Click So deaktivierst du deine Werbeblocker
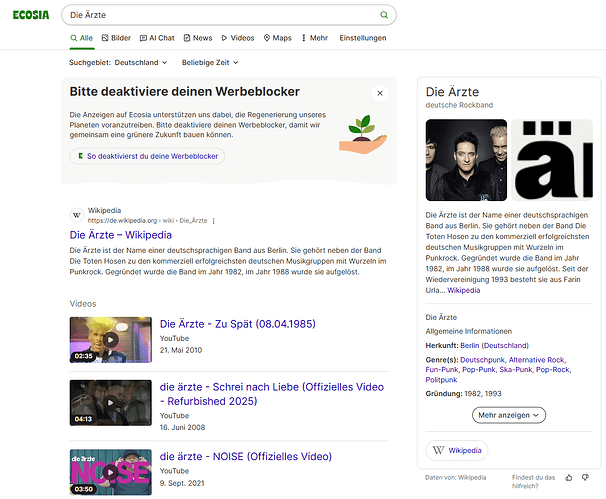 [x=147, y=156]
